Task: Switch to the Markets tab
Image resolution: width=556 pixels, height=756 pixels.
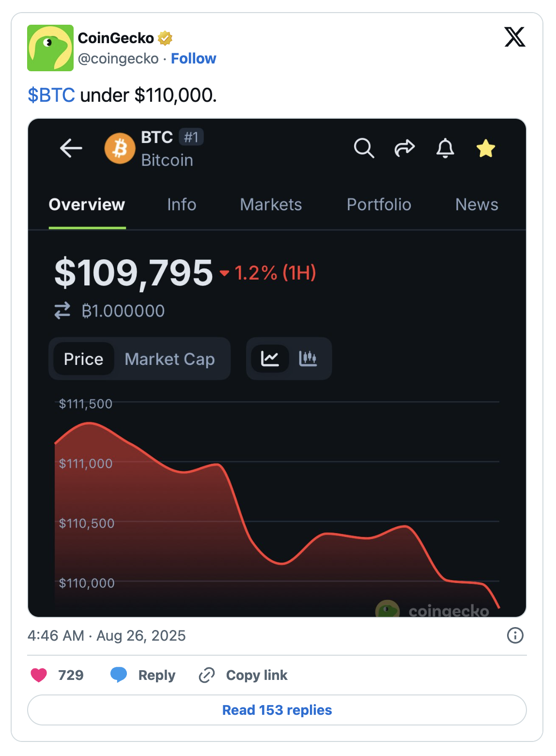Action: coord(271,205)
